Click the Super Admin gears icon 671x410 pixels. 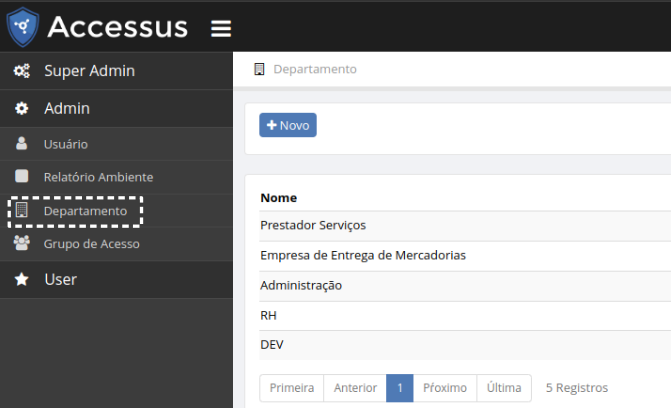21,71
